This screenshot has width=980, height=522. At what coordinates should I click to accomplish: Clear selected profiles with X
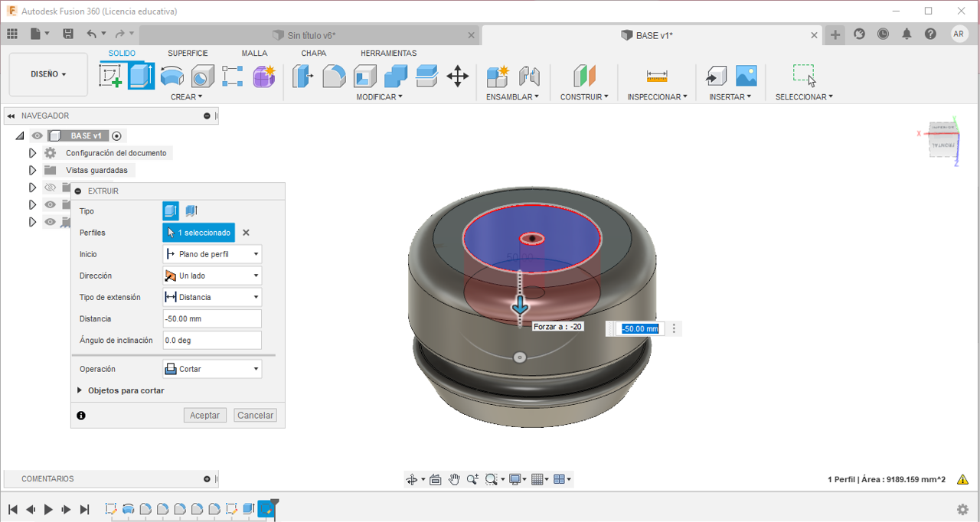point(246,233)
